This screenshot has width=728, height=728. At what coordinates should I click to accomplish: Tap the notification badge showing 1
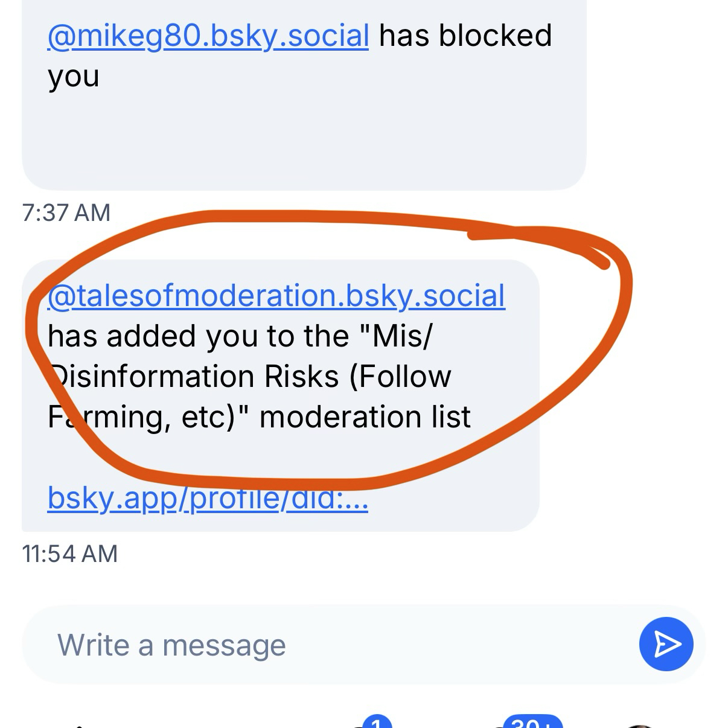377,722
